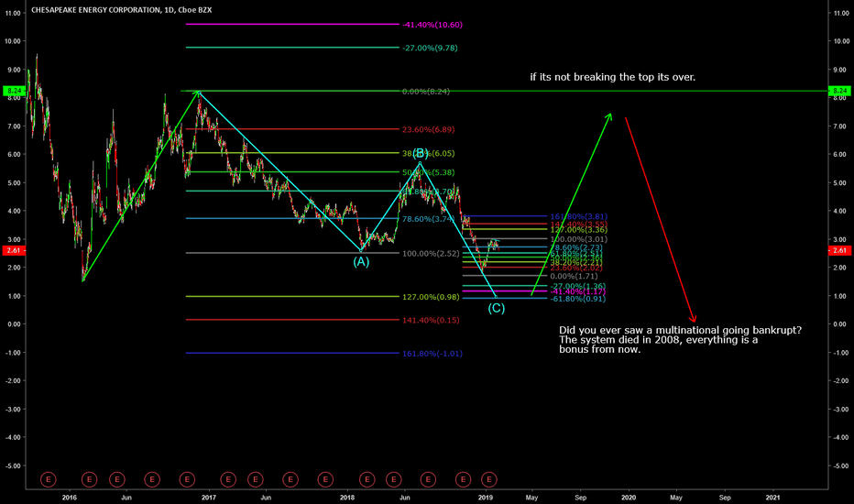Click the (A) wave label
854x504 pixels.
(361, 262)
